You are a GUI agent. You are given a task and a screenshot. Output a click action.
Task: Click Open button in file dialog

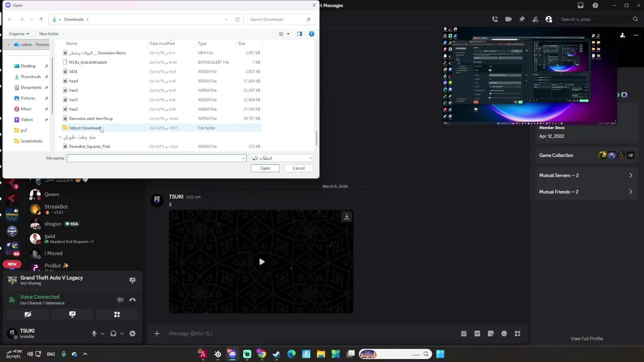[265, 168]
